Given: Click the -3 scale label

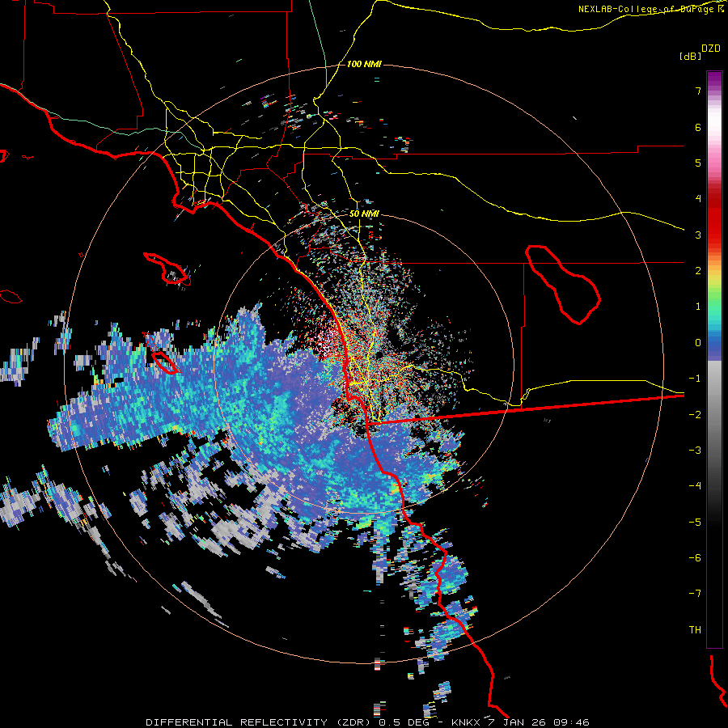Looking at the screenshot, I should tap(695, 451).
